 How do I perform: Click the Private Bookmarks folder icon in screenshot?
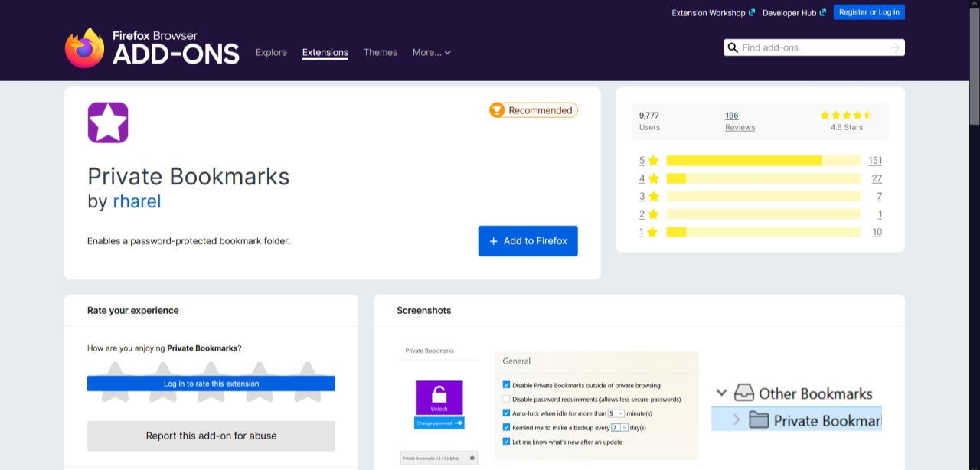point(759,419)
